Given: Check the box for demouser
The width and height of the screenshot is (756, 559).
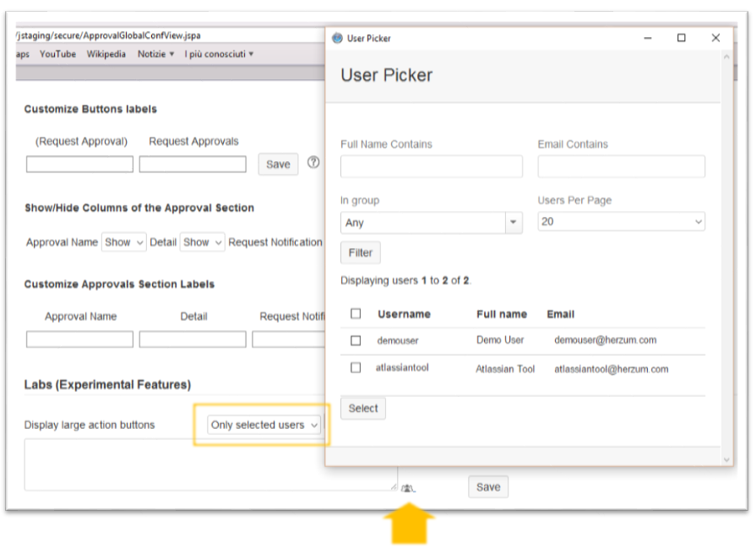Looking at the screenshot, I should 356,340.
